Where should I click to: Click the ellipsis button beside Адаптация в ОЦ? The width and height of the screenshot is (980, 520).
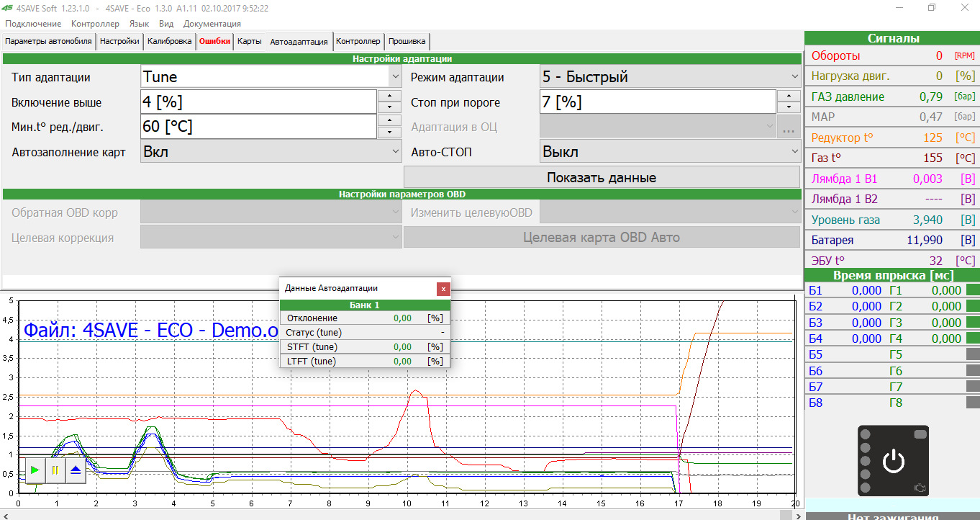(x=789, y=127)
